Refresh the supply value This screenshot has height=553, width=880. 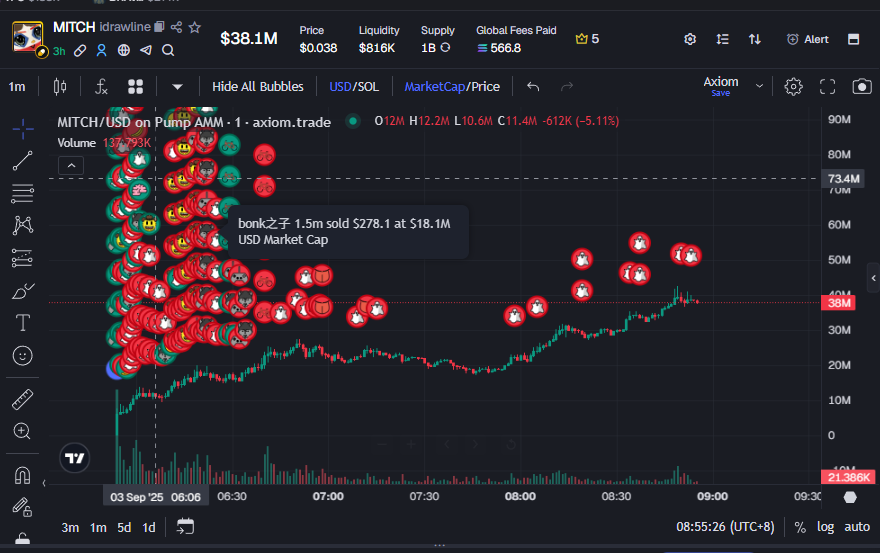[445, 48]
